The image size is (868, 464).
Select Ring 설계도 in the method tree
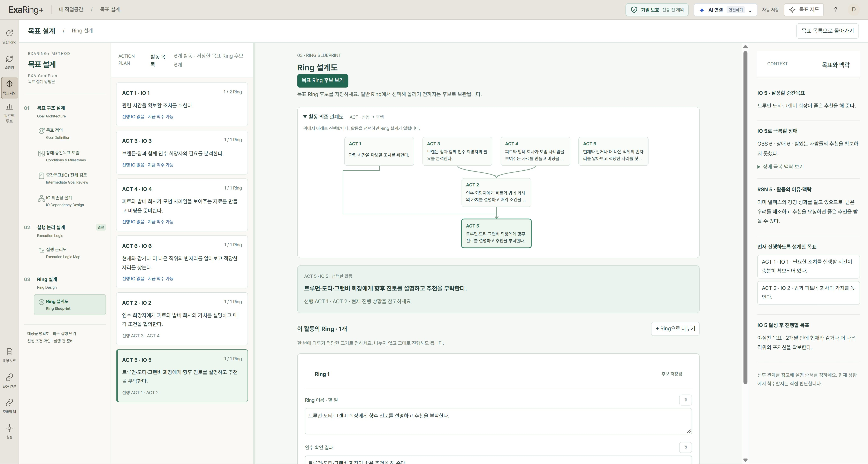pos(70,305)
